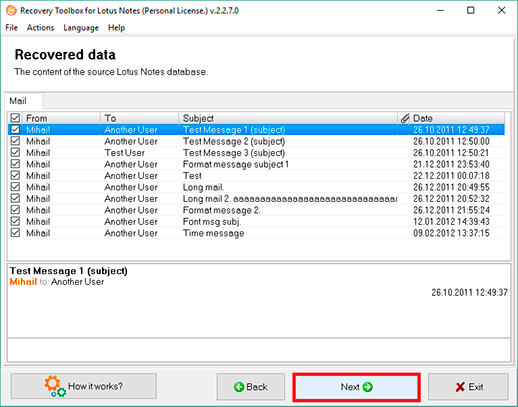This screenshot has width=518, height=407.
Task: Click the date 21.12.2011 23:53:40
Action: pos(451,164)
